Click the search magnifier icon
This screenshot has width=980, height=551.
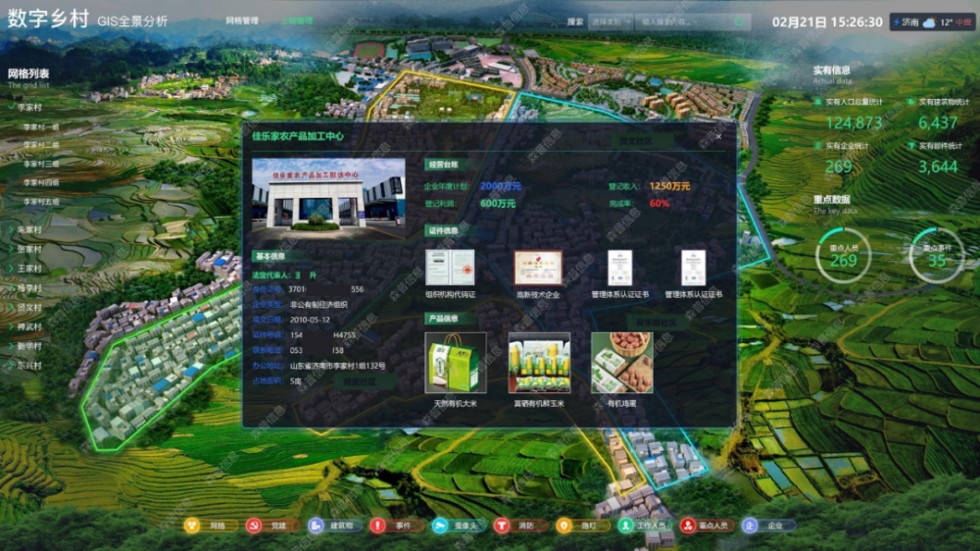coord(739,22)
